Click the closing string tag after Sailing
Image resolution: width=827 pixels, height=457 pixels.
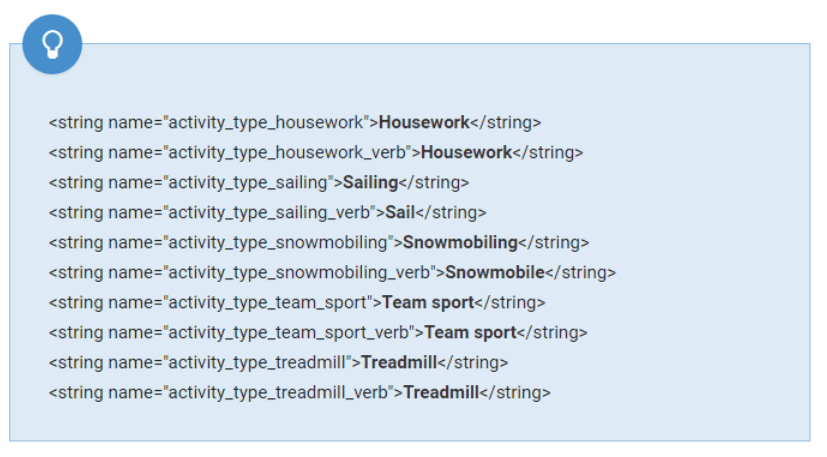434,183
